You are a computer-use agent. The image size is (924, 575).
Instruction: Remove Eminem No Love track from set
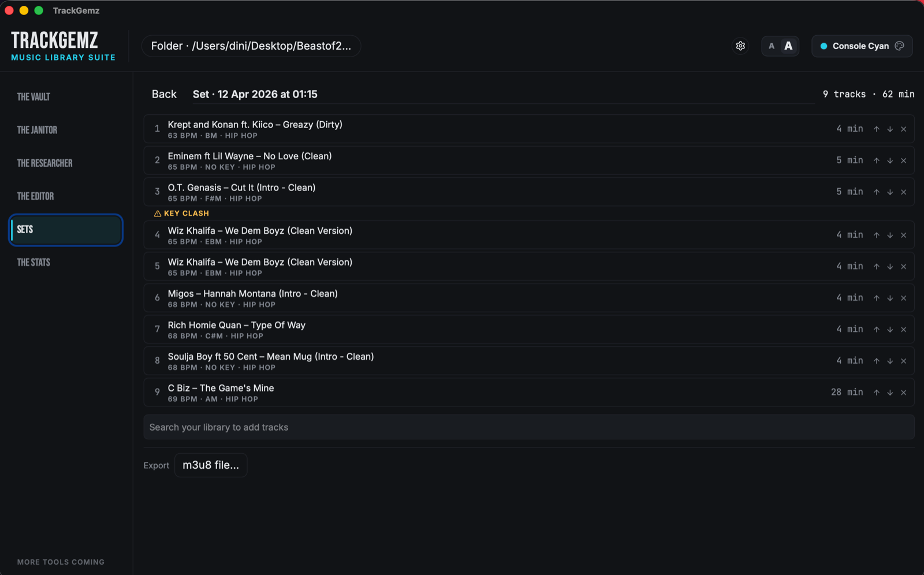pos(904,160)
